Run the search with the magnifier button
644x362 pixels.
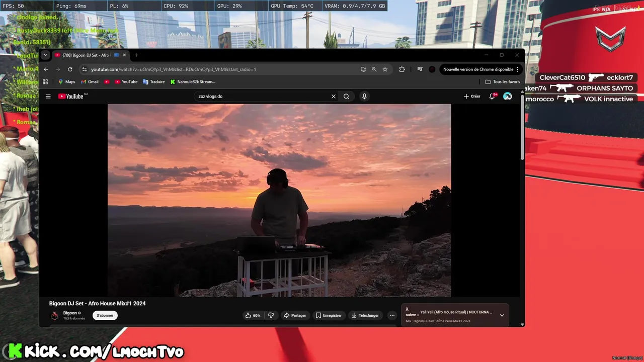click(x=346, y=96)
